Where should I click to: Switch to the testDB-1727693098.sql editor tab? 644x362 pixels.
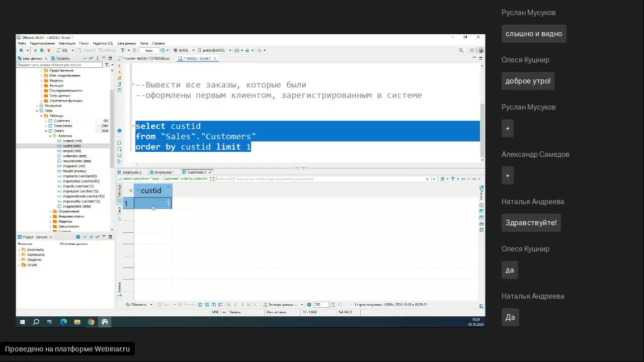146,58
